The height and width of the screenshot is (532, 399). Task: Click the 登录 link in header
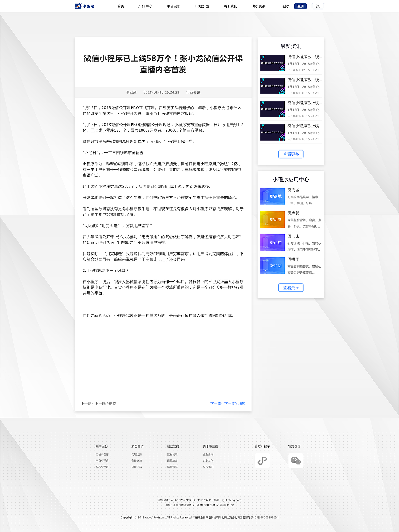tap(286, 6)
